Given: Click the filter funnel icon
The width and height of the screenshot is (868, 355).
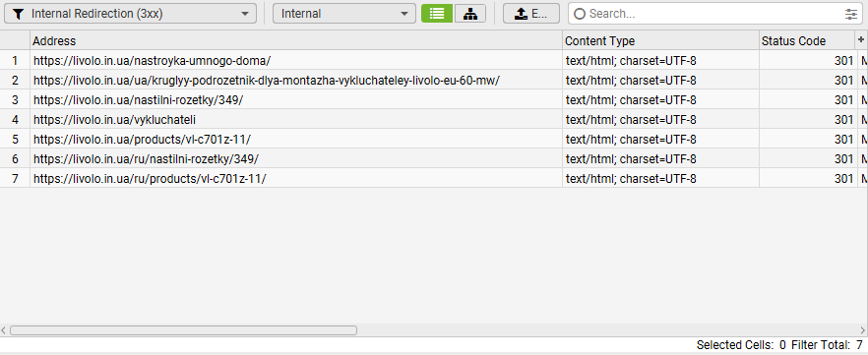Looking at the screenshot, I should tap(18, 15).
